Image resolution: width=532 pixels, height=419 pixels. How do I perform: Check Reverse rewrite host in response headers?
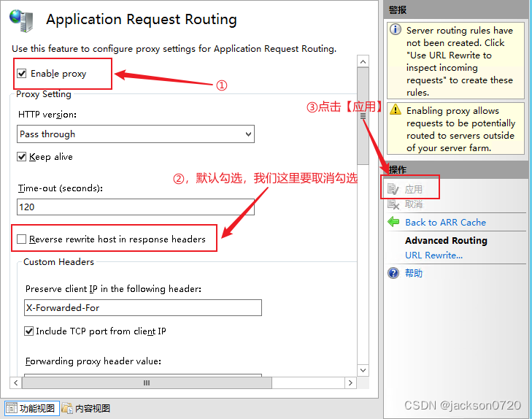coord(22,239)
